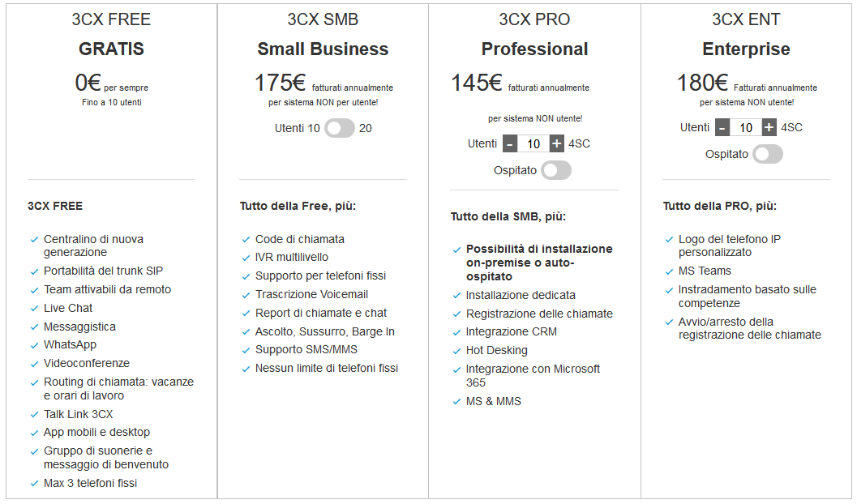Click the 3CX PRO Professional title
The width and height of the screenshot is (857, 504).
point(534,49)
